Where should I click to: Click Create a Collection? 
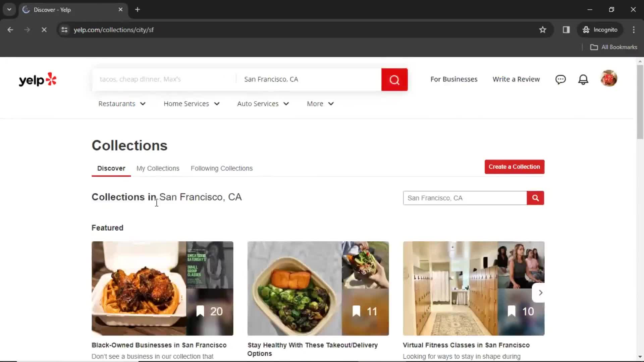click(514, 167)
